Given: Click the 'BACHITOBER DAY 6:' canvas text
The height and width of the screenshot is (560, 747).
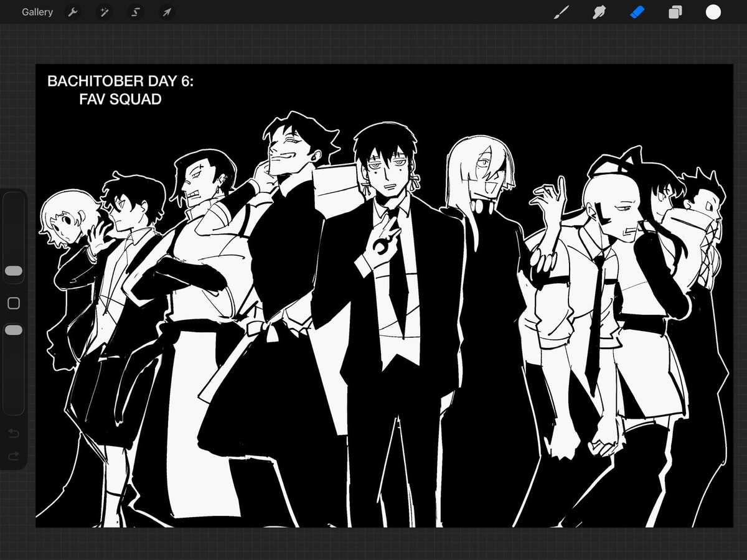Looking at the screenshot, I should [x=121, y=82].
